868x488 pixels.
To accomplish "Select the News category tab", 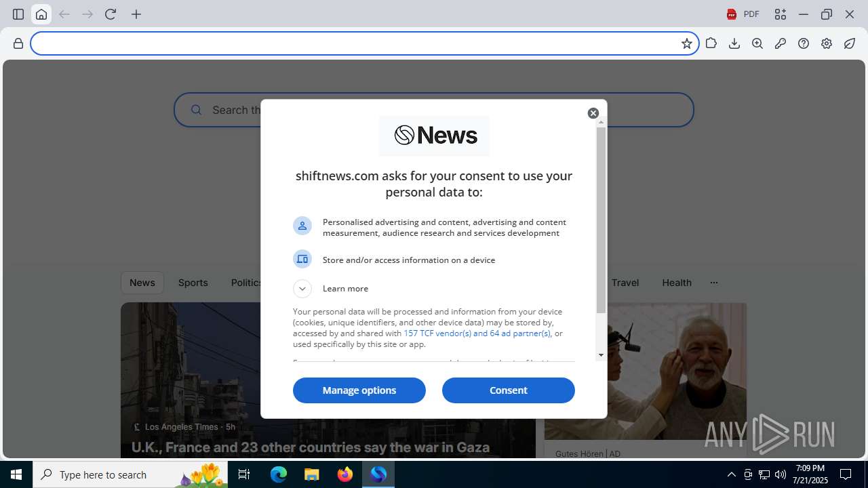I will click(x=142, y=283).
